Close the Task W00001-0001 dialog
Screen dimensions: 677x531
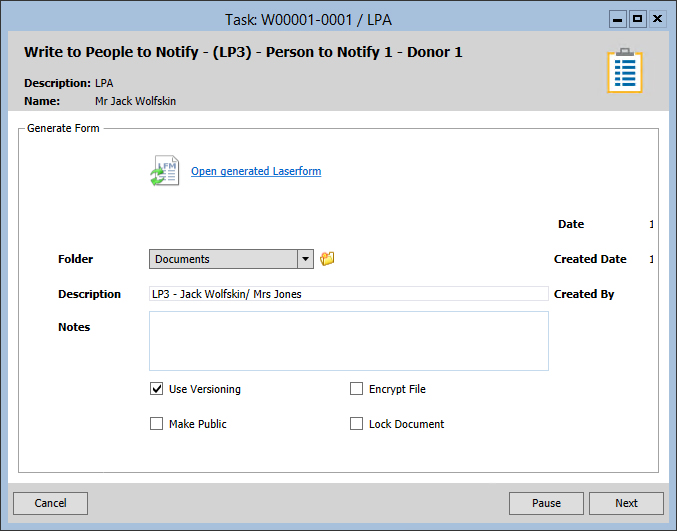coord(657,18)
